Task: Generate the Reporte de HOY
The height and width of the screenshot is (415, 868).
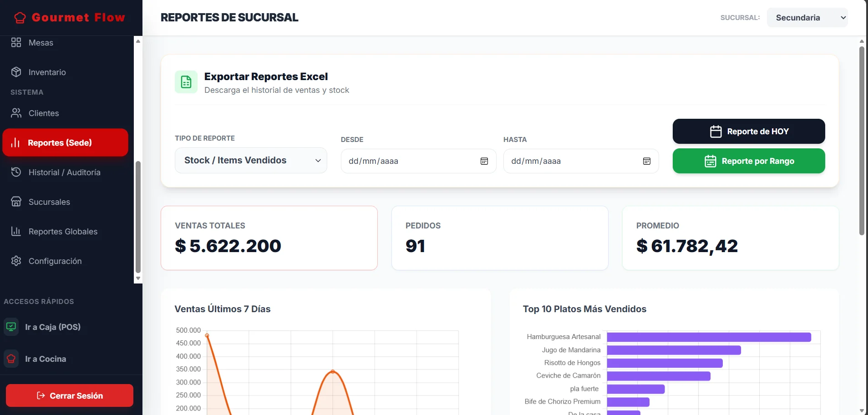Action: [749, 132]
